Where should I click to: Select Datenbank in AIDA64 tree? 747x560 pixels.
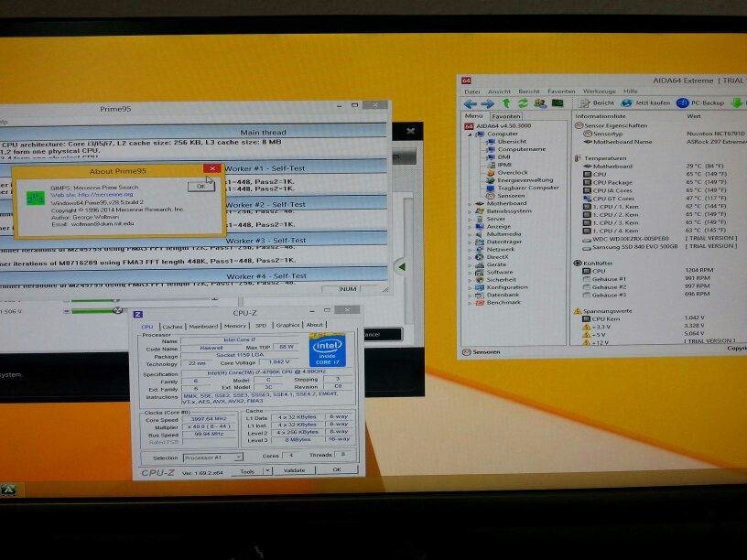point(498,295)
